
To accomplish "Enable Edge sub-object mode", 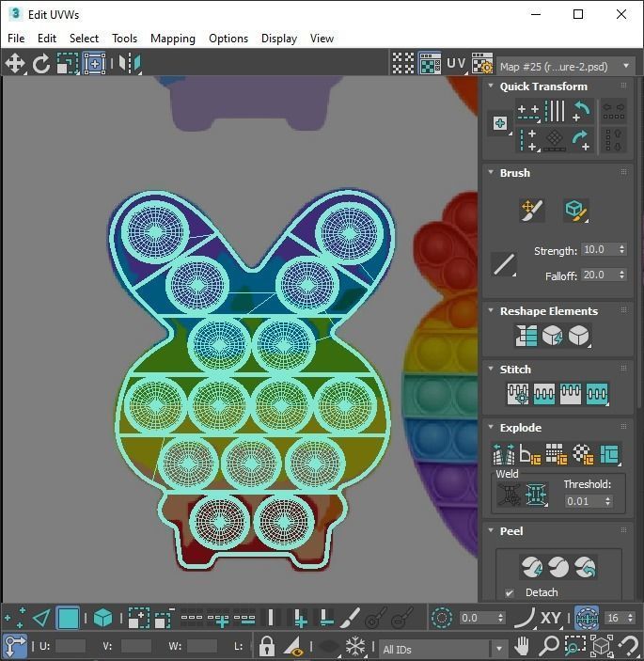I will point(41,618).
